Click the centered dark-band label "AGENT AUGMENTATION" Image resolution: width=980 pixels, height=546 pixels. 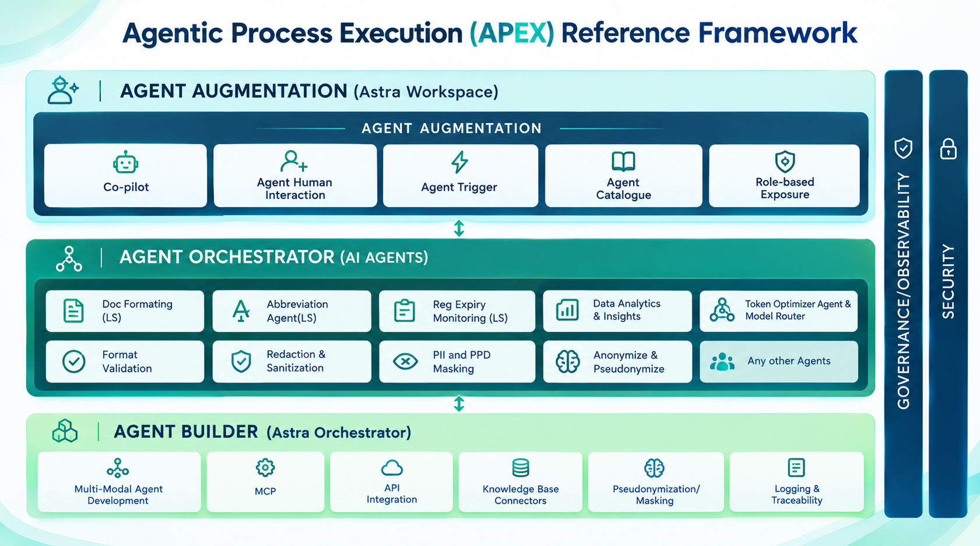452,128
